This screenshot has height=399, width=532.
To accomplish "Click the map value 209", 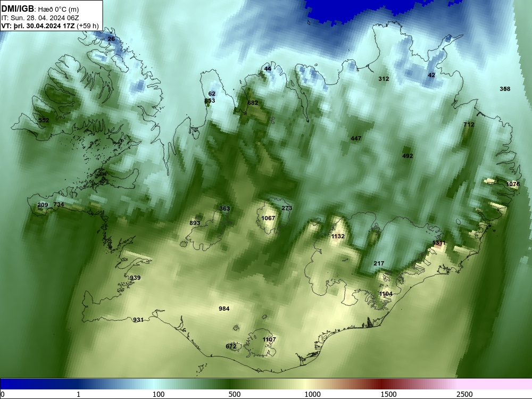I will click(43, 205).
